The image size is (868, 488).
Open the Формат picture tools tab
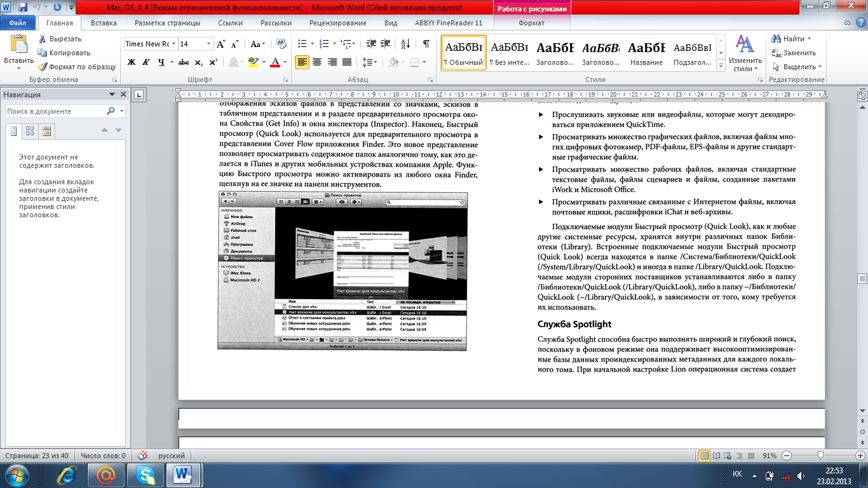click(531, 23)
